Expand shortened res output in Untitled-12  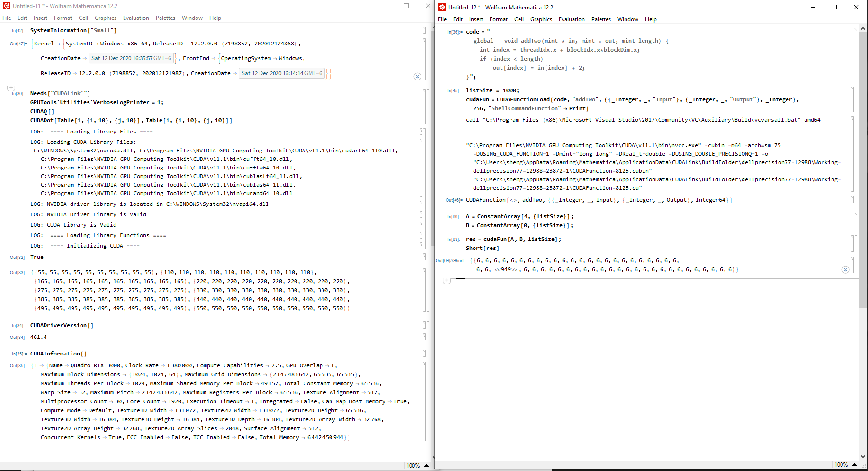click(845, 269)
